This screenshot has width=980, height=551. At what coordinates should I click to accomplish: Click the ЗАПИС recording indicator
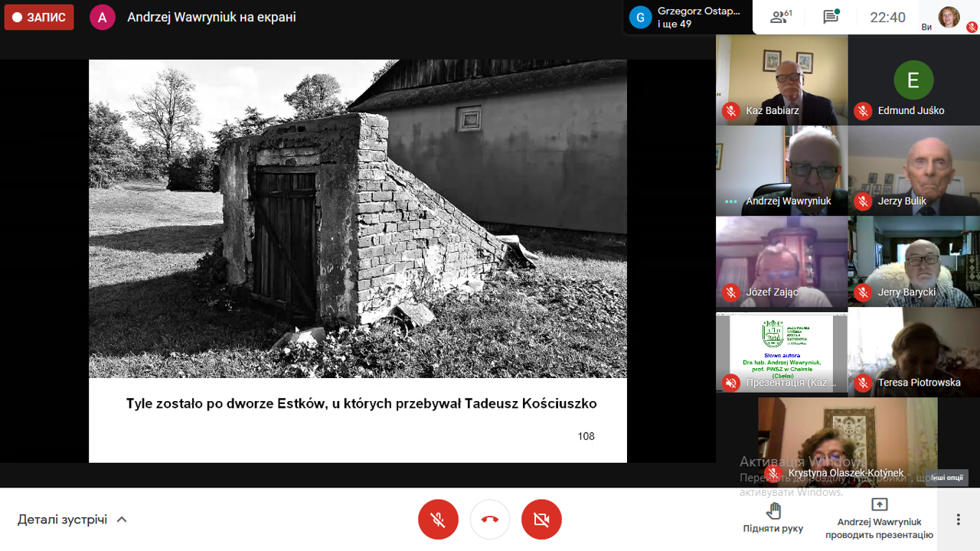click(39, 17)
